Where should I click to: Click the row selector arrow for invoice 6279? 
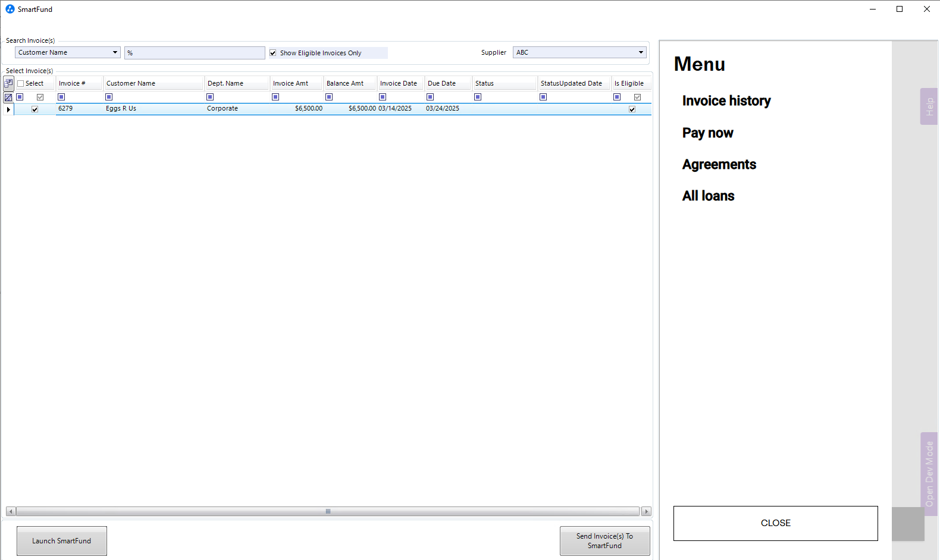(x=8, y=109)
